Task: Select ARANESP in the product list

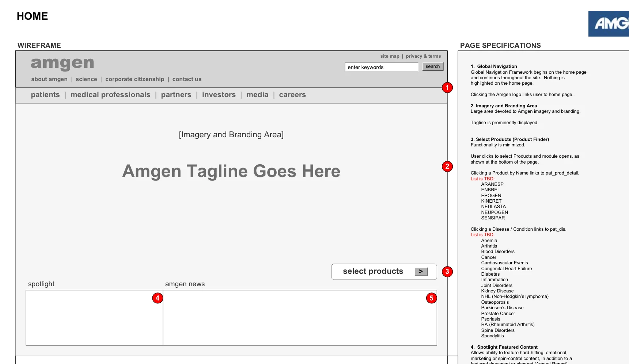Action: pos(492,184)
